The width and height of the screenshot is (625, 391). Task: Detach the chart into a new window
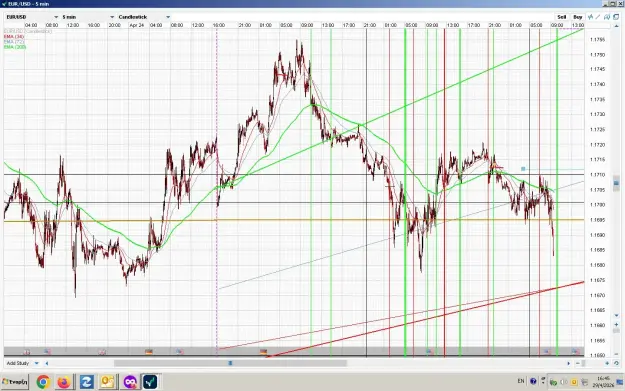click(616, 17)
